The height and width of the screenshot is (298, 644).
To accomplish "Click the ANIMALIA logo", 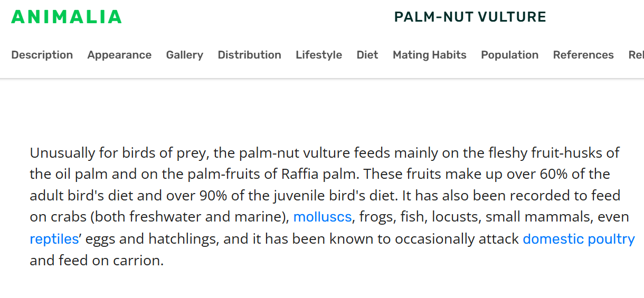I will click(x=67, y=17).
